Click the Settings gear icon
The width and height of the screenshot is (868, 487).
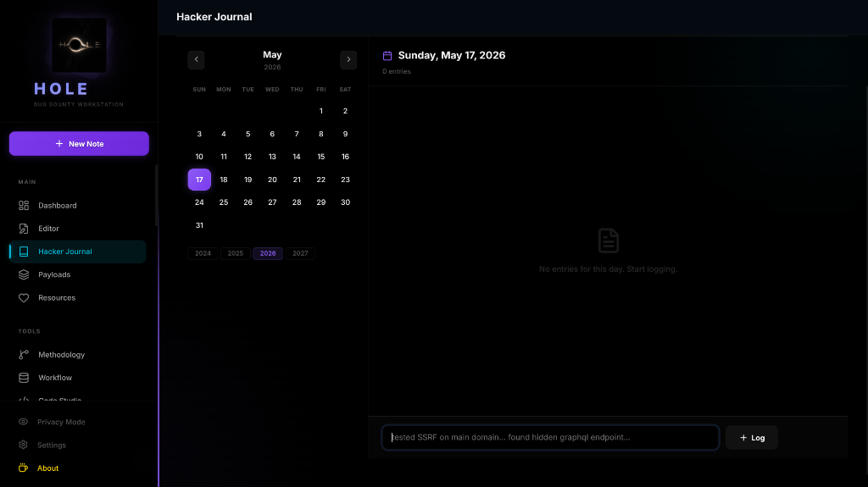23,445
